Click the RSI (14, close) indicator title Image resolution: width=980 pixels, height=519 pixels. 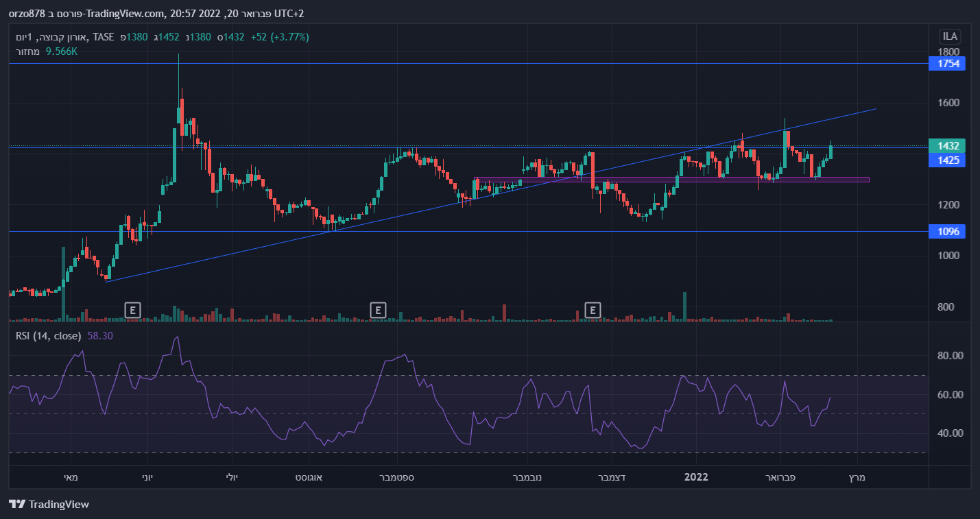48,336
